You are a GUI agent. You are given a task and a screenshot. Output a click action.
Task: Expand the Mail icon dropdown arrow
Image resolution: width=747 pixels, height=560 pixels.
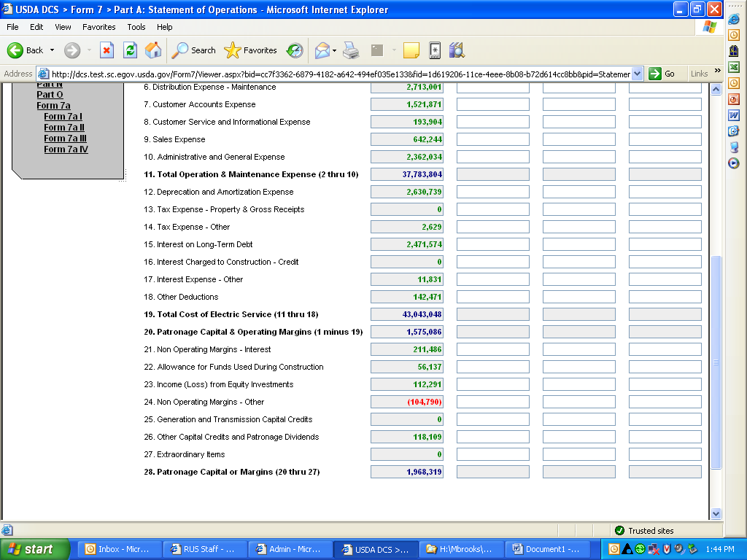pos(334,50)
